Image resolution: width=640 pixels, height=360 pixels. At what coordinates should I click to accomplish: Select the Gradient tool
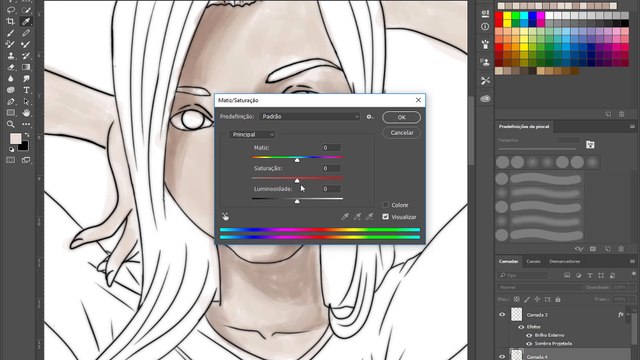click(x=26, y=67)
